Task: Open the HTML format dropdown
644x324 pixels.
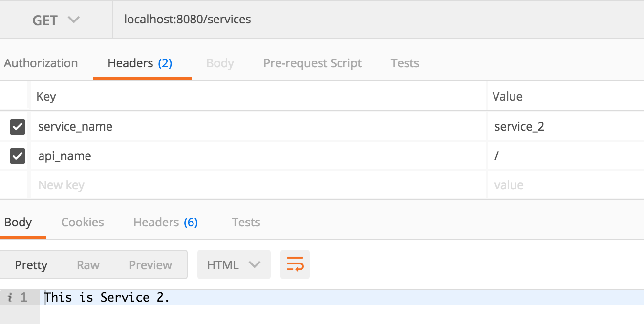Action: tap(234, 265)
